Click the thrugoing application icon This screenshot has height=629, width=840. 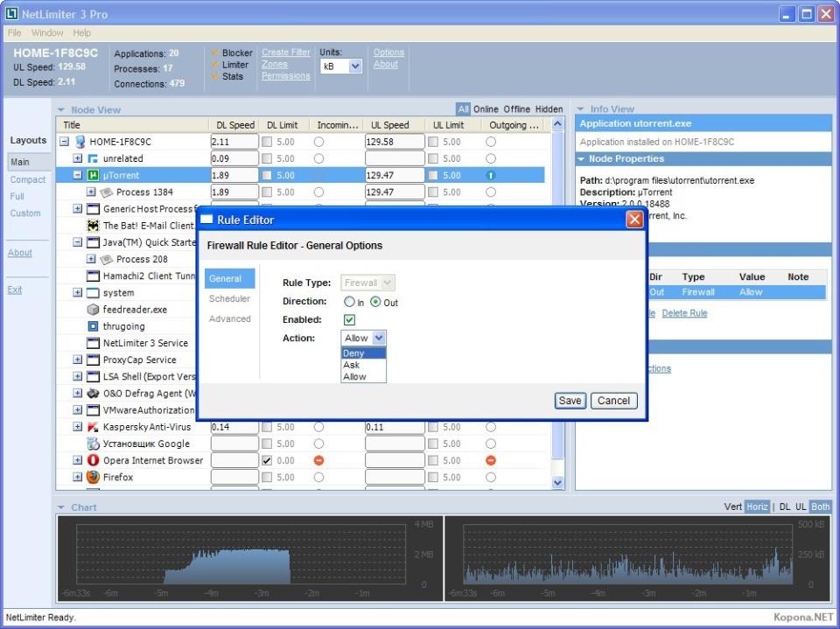pos(94,326)
